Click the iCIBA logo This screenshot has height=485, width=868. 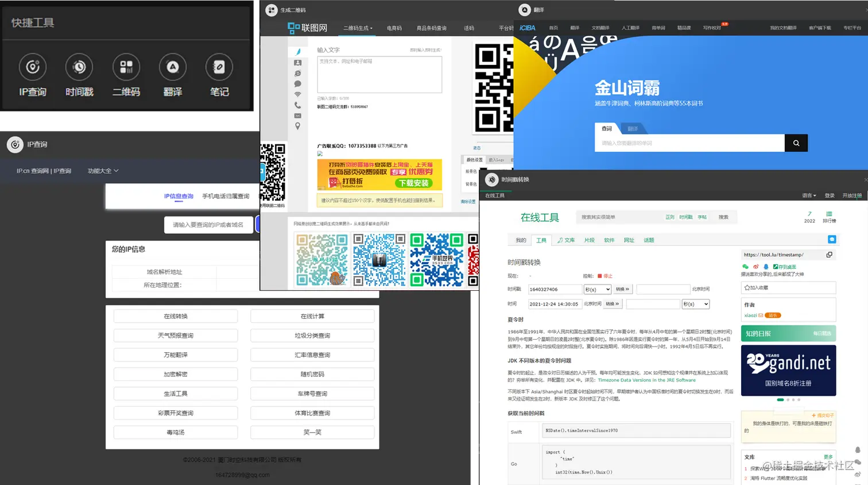[528, 28]
